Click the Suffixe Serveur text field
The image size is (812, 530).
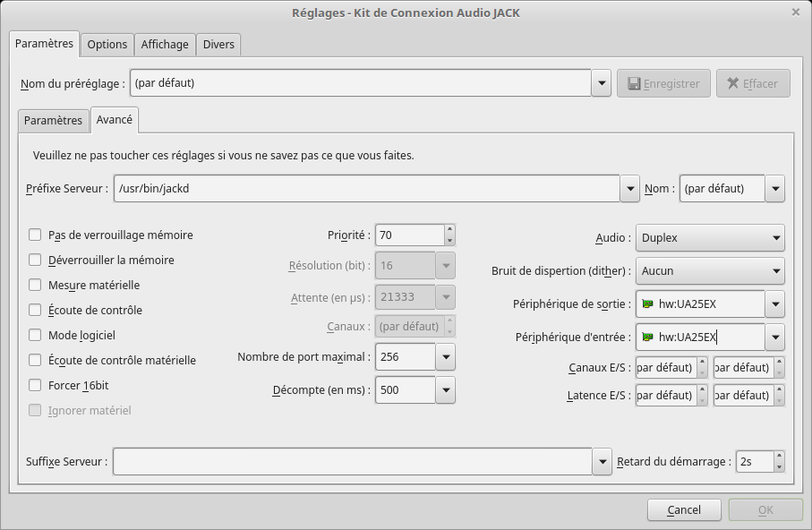pos(353,462)
